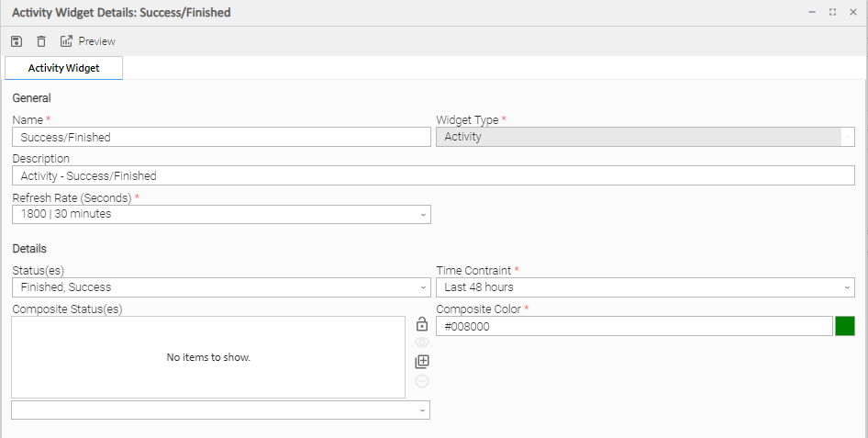Open the widget Preview

88,41
